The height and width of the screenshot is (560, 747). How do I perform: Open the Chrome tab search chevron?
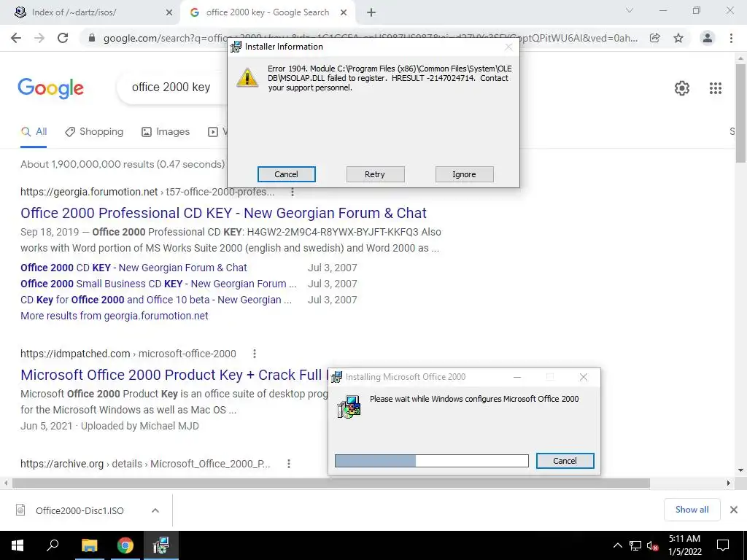point(630,10)
